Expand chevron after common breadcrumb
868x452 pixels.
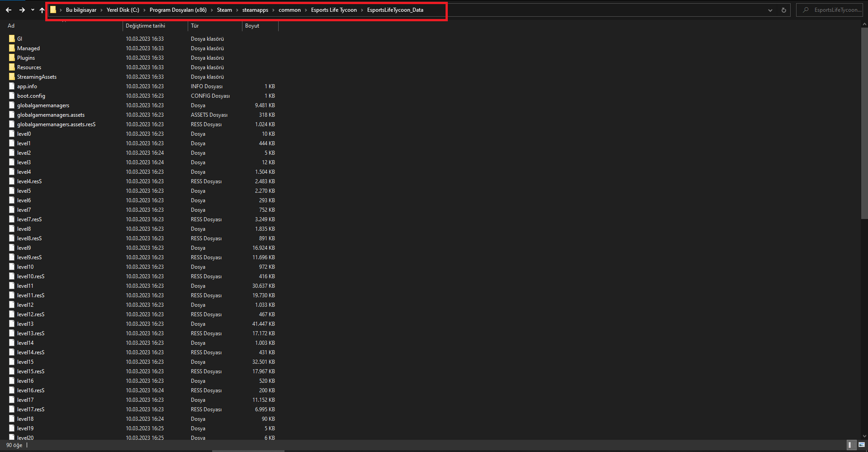pyautogui.click(x=306, y=10)
